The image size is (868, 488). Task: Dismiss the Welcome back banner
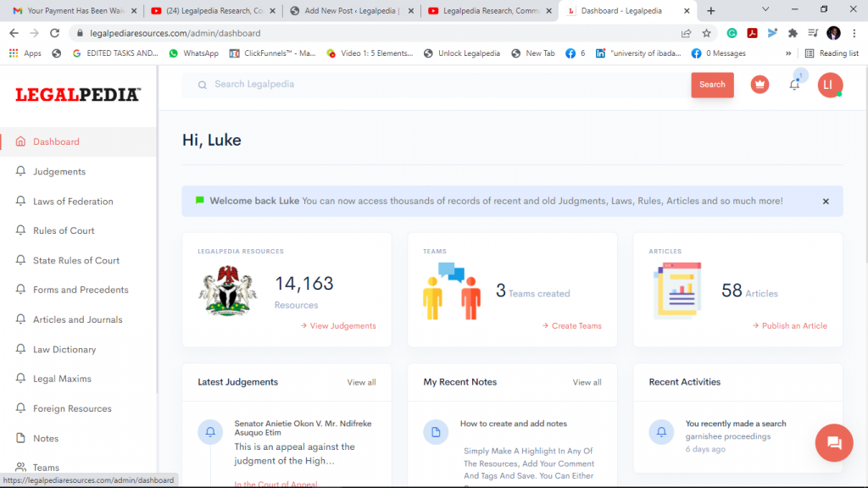click(x=825, y=201)
